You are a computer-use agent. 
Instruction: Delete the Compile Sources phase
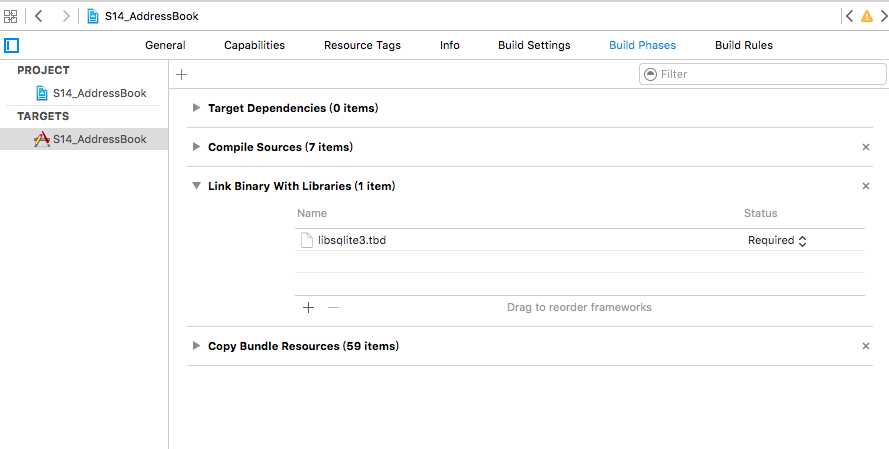(865, 147)
